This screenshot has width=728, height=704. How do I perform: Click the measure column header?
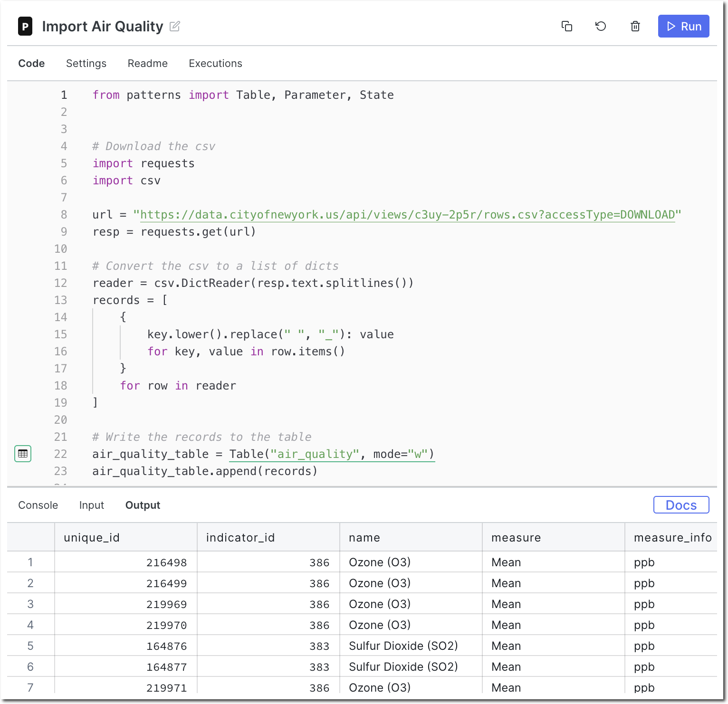(554, 537)
